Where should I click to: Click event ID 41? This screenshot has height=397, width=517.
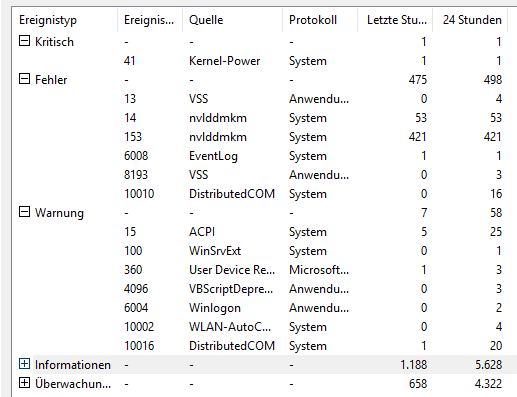tap(130, 61)
